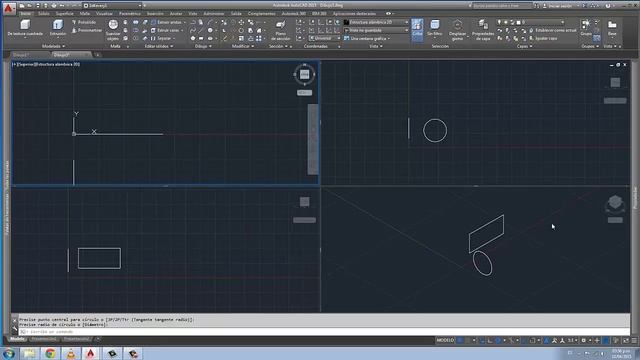The width and height of the screenshot is (640, 360).
Task: Toggle grid display in status bar
Action: (x=460, y=340)
